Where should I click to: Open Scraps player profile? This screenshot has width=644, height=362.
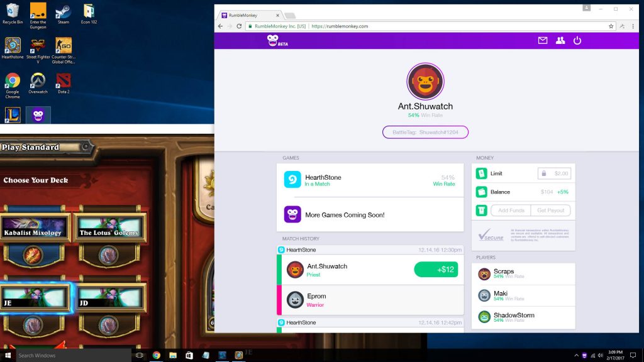[523, 274]
